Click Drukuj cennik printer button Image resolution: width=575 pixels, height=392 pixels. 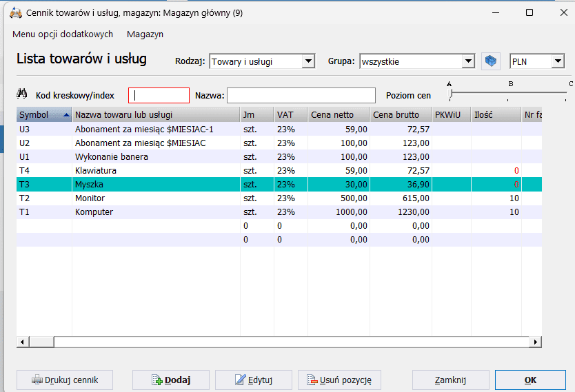coord(64,380)
